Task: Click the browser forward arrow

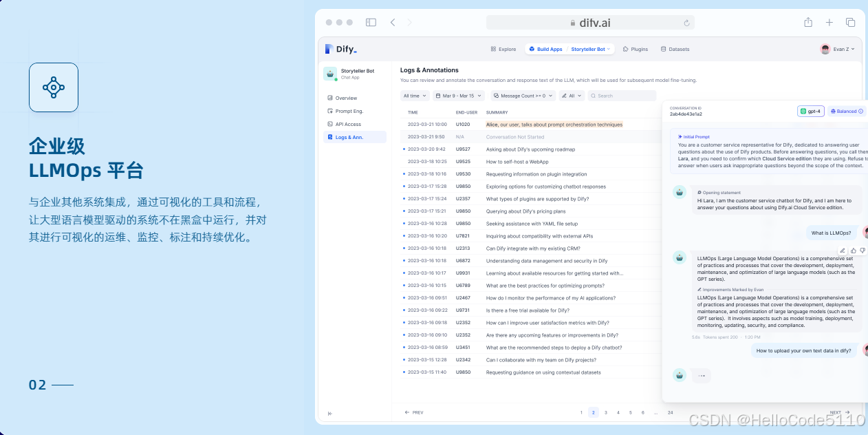Action: pyautogui.click(x=410, y=22)
